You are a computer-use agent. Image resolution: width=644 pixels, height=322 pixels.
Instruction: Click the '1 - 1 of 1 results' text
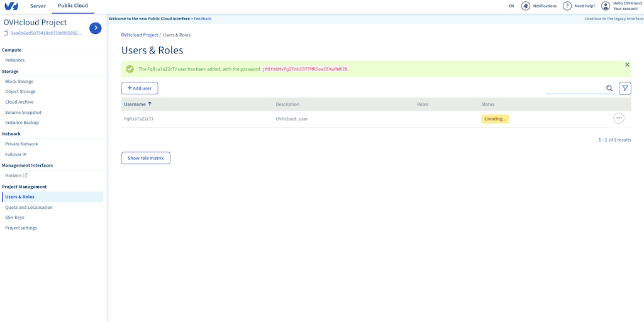[x=615, y=140]
